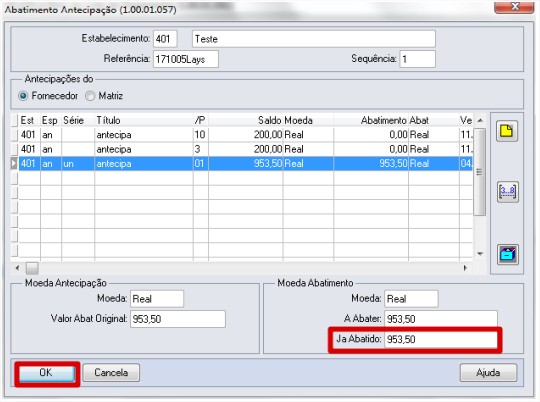Click the horizontal scroll right arrow
The width and height of the screenshot is (540, 402).
coord(465,268)
